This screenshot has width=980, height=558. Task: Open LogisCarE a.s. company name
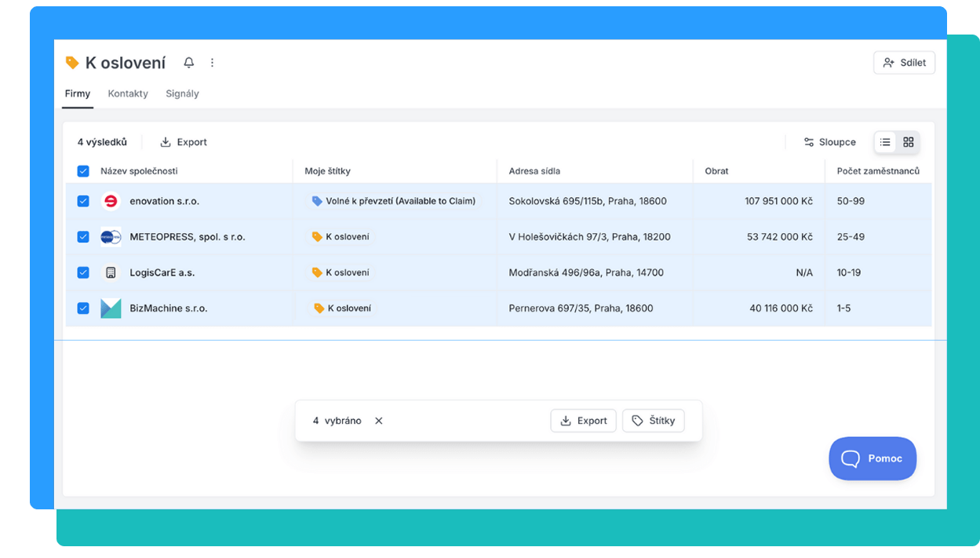pos(162,272)
